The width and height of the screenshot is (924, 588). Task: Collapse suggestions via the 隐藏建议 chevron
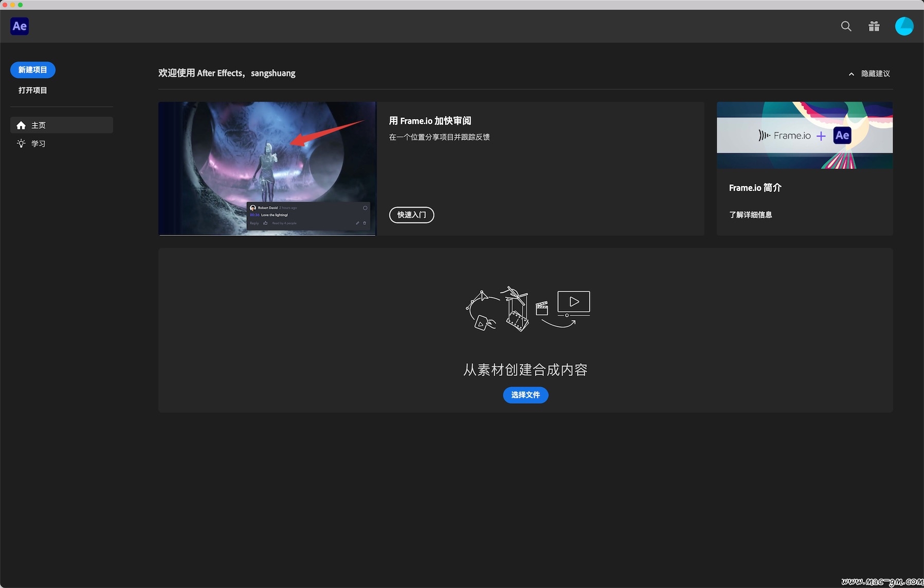pyautogui.click(x=851, y=74)
